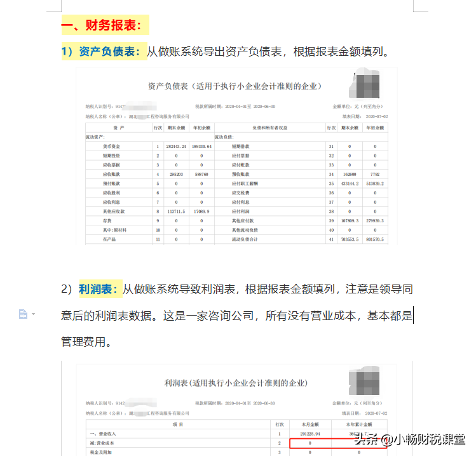Click the 预收账款 row label

241,174
